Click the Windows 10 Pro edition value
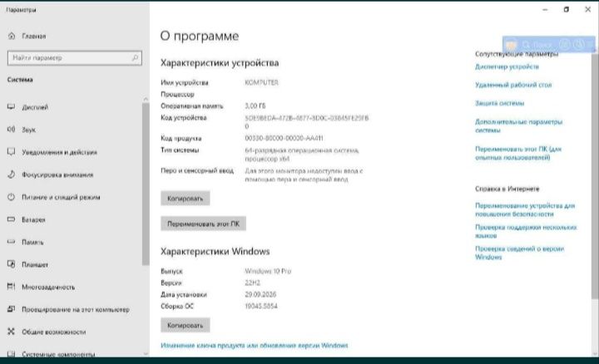Image resolution: width=599 pixels, height=364 pixels. [268, 271]
